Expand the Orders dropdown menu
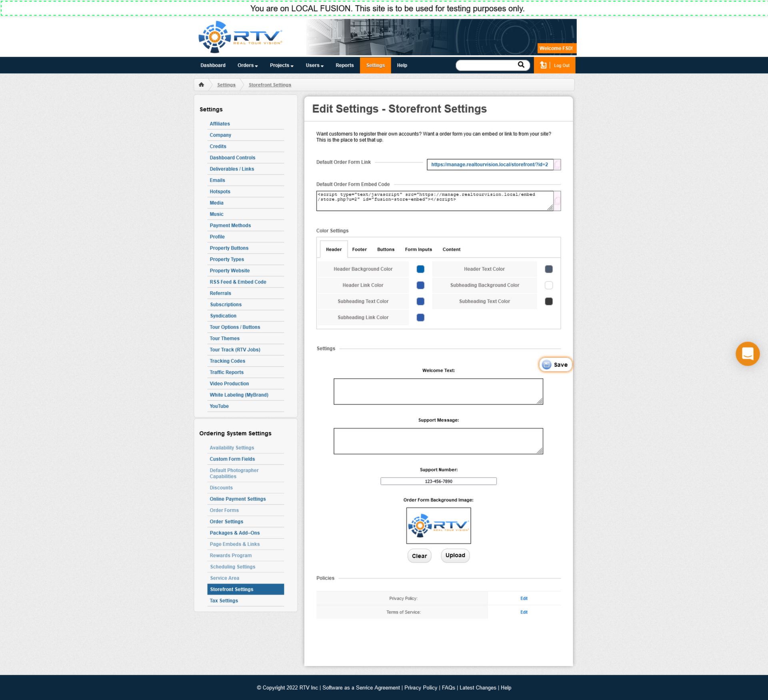Screen dimensions: 768x700 click(247, 65)
